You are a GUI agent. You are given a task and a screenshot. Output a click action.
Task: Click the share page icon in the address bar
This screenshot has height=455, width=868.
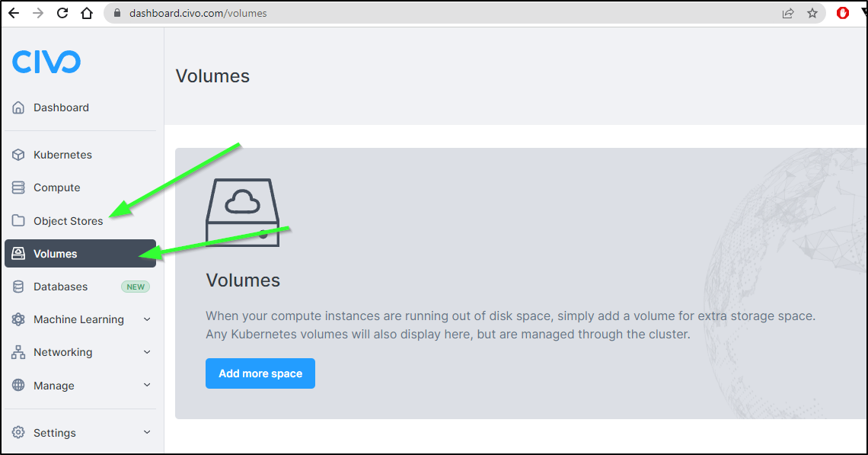click(x=788, y=13)
